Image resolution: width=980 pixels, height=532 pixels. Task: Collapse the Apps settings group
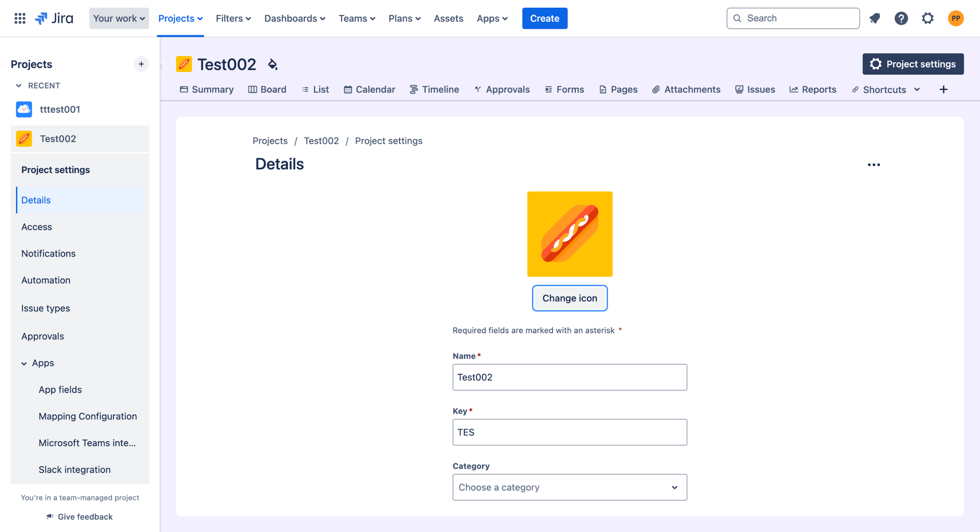tap(24, 363)
